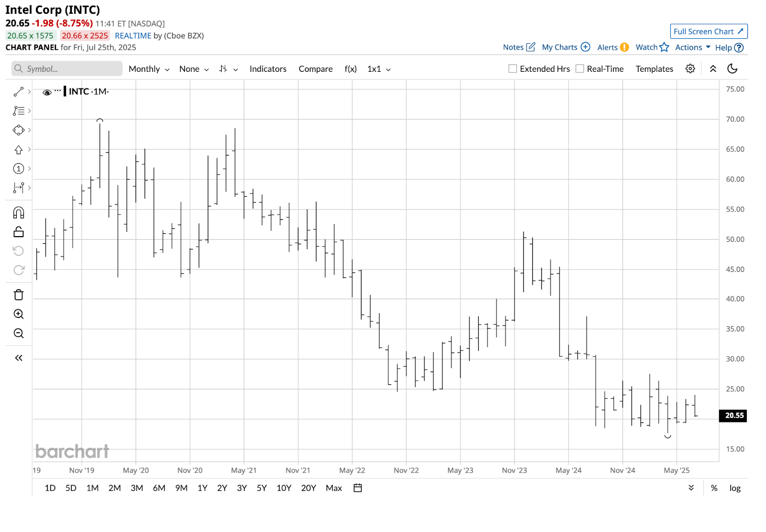Select the 2M time range
Image resolution: width=766 pixels, height=532 pixels.
114,488
